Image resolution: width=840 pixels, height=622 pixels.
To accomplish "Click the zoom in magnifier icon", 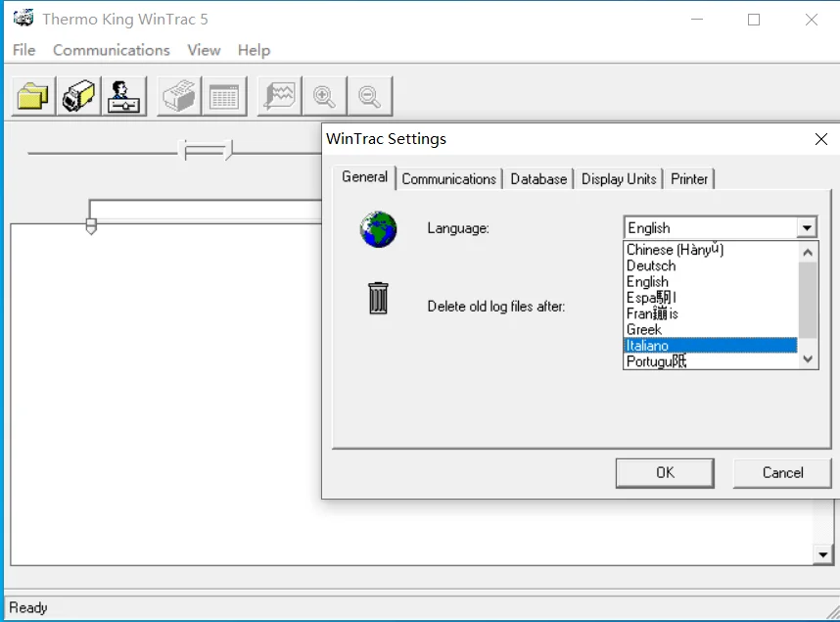I will [x=325, y=96].
